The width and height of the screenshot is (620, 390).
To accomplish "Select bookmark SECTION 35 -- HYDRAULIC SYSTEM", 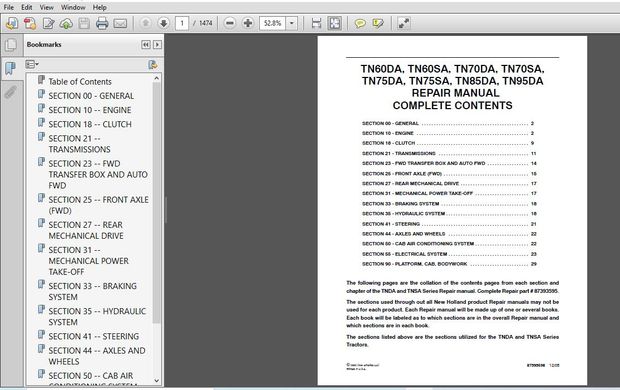I will coord(97,316).
